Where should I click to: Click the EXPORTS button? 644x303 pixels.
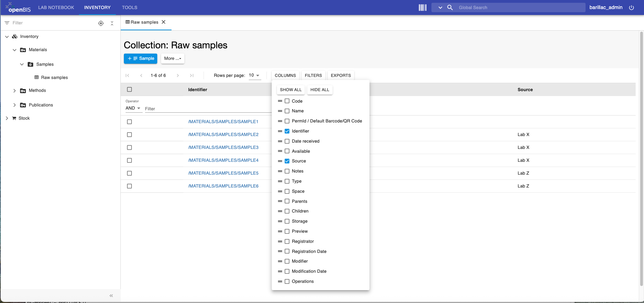pyautogui.click(x=341, y=75)
